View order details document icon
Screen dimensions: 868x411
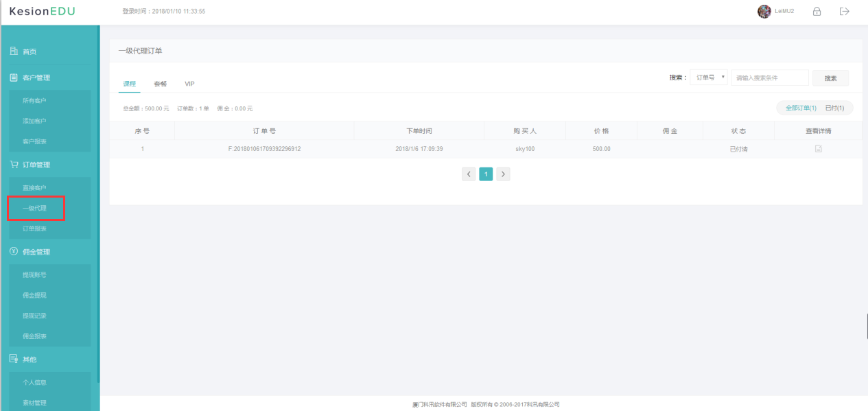pos(819,149)
